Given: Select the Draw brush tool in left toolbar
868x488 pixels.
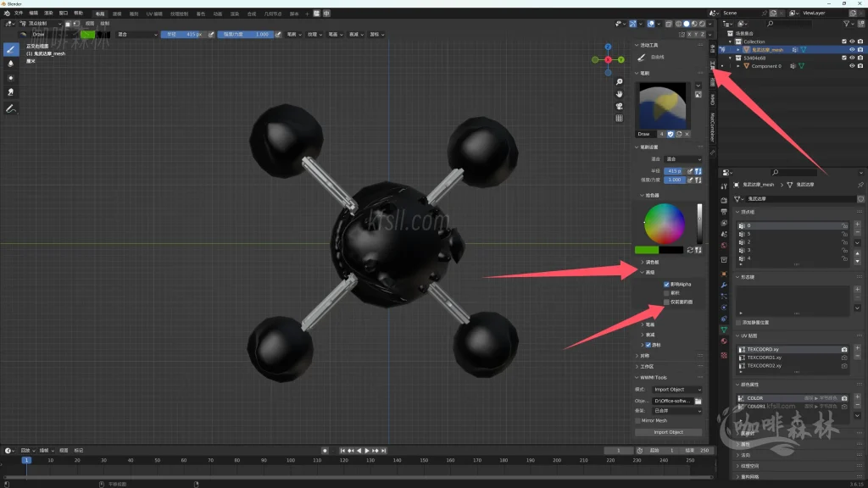Looking at the screenshot, I should (x=11, y=49).
